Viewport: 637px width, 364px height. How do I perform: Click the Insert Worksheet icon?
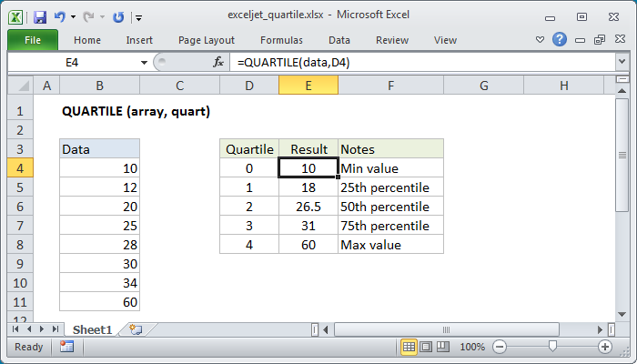click(136, 329)
